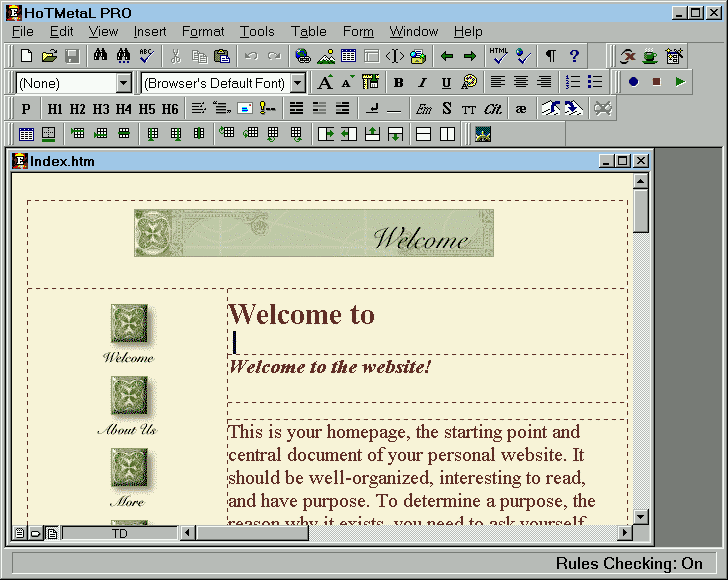
Task: Open the Window menu
Action: (x=414, y=32)
